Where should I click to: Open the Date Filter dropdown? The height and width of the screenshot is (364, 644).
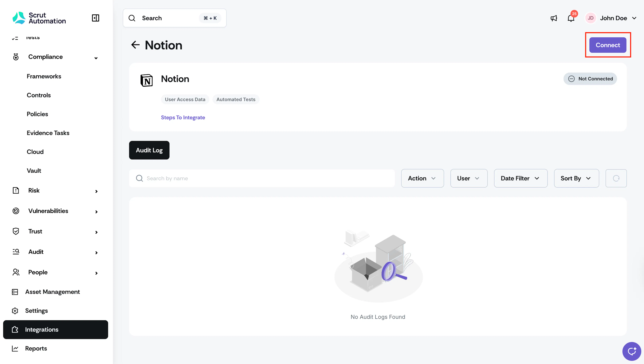(x=520, y=178)
